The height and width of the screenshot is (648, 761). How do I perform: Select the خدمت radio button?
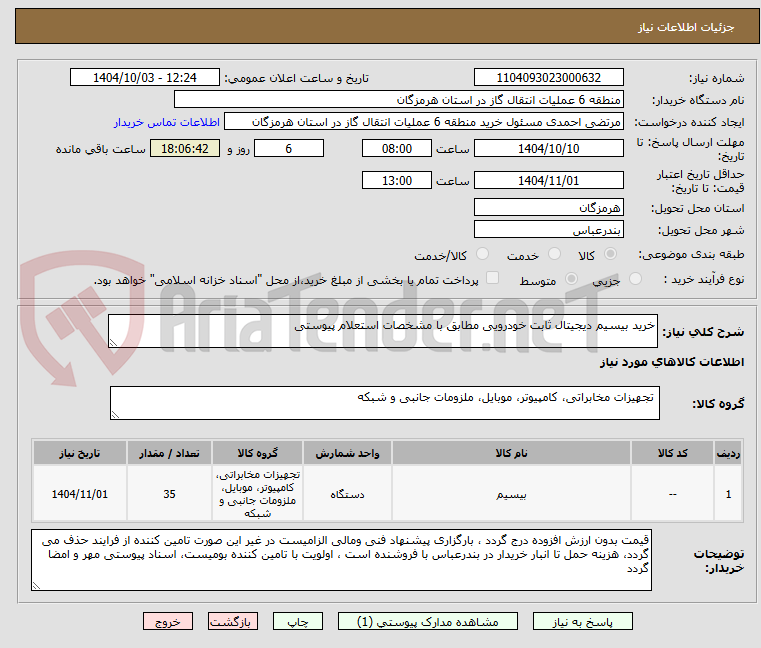tap(554, 254)
